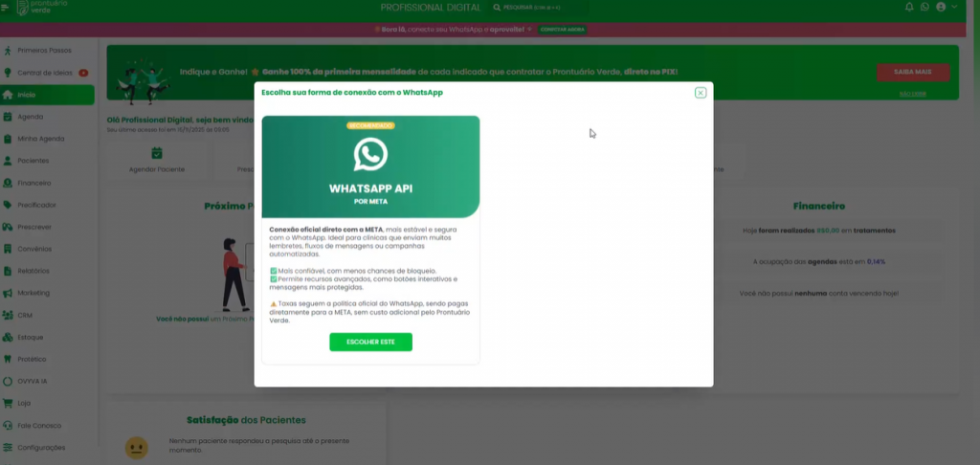Click the SAIBA MAIS button
This screenshot has height=465, width=980.
(913, 73)
